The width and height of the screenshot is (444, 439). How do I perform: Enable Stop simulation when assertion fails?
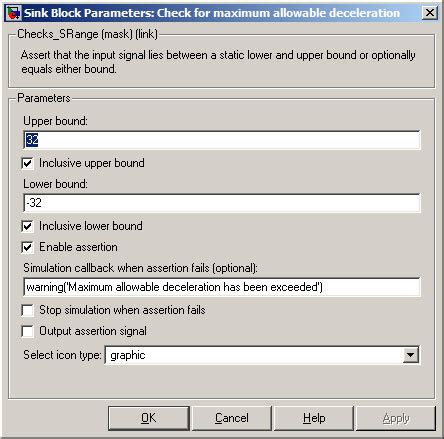(27, 310)
